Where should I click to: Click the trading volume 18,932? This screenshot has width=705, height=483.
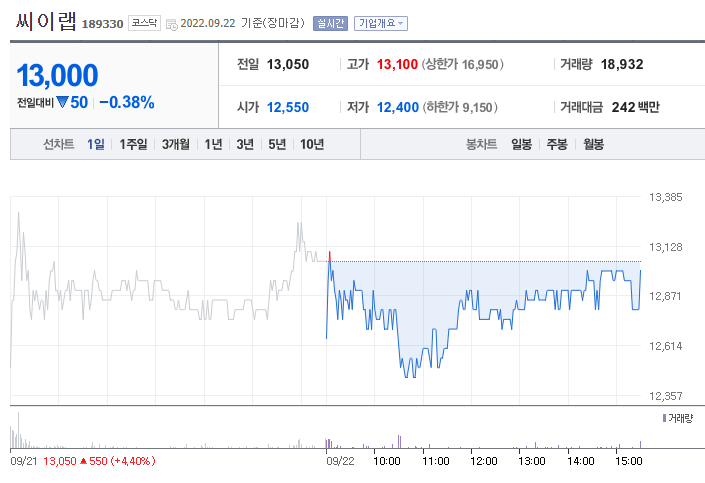622,64
